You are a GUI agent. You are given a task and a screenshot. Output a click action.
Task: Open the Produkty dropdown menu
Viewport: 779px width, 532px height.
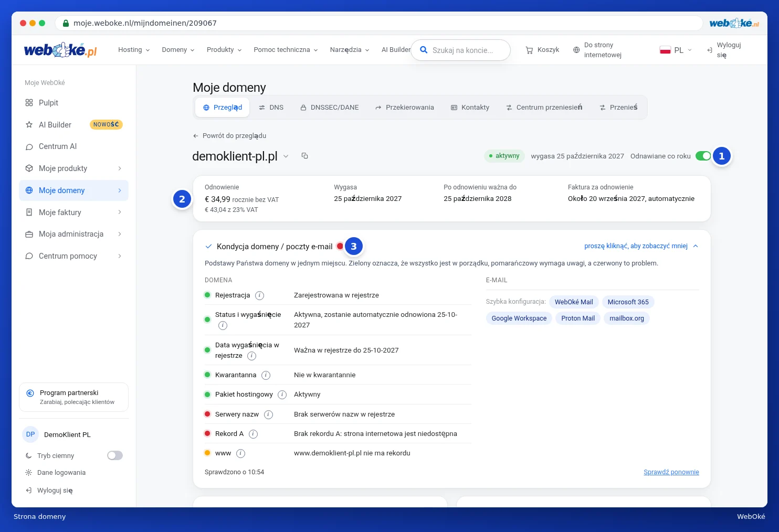point(224,50)
